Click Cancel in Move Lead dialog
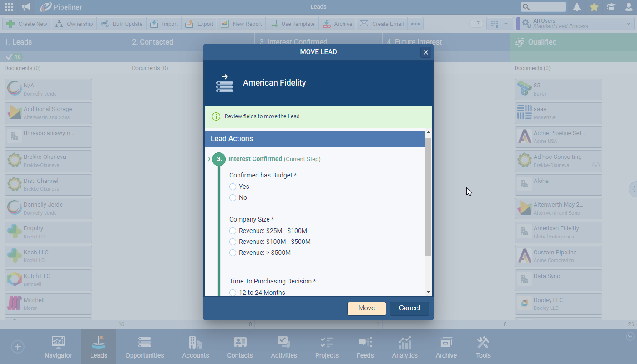 (x=409, y=308)
